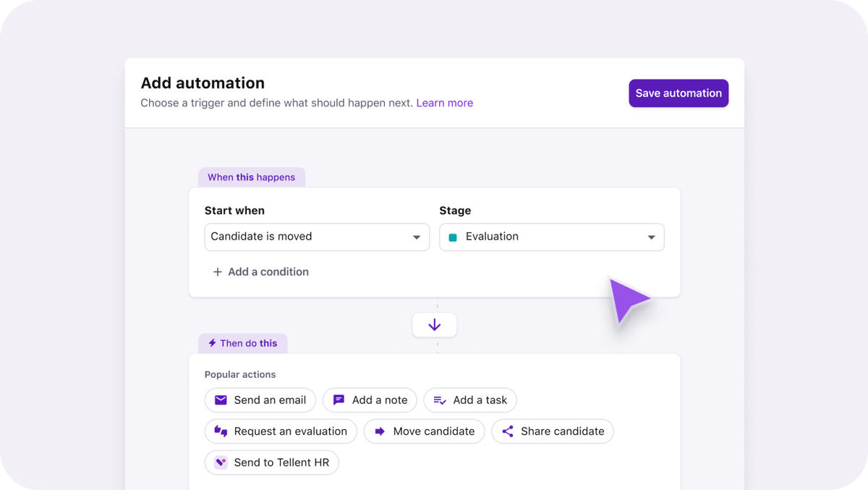Viewport: 868px width, 490px height.
Task: Click the downward arrow connector between sections
Action: (x=434, y=324)
